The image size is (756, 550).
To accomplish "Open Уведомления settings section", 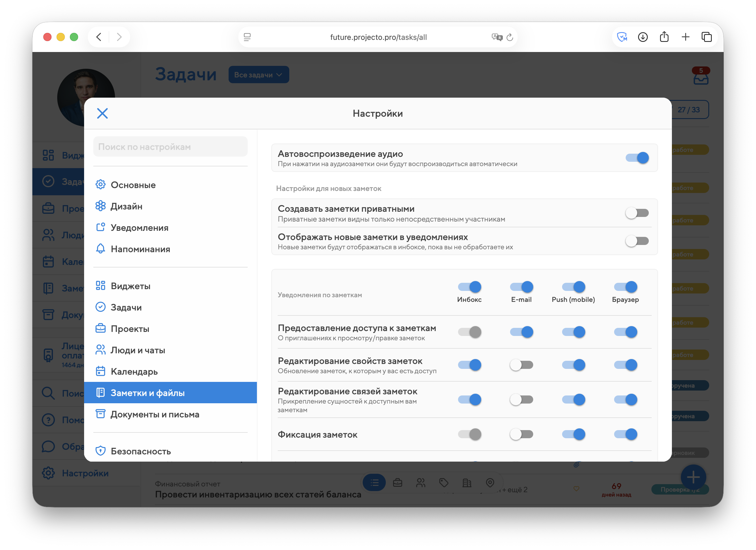I will tap(139, 228).
